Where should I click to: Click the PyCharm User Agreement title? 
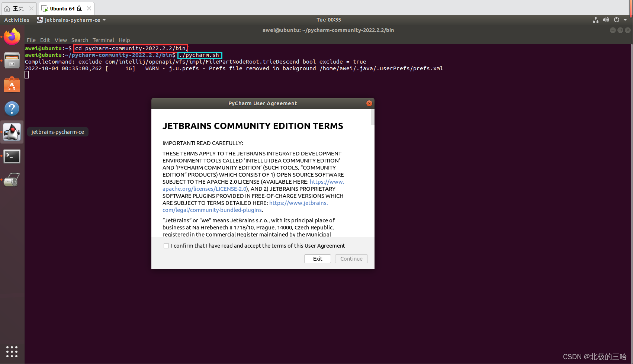pos(263,103)
